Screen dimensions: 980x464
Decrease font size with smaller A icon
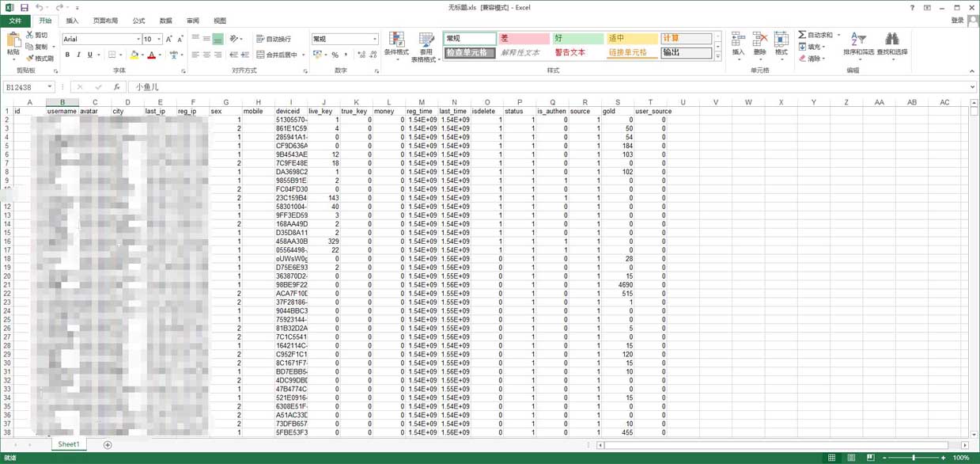point(180,39)
